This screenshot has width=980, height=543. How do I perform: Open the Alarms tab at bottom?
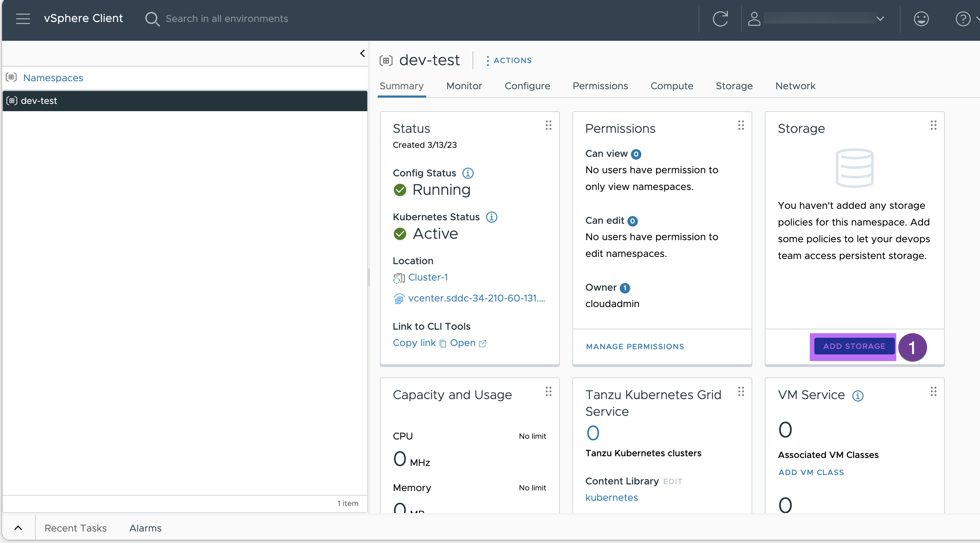point(145,528)
